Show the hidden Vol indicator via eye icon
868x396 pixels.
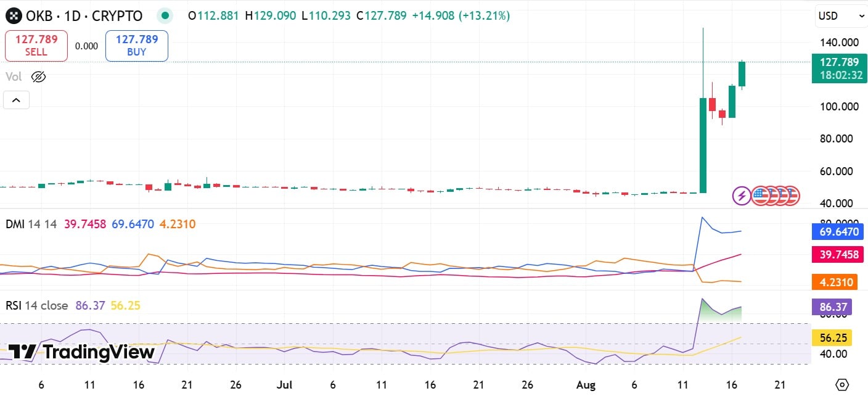pos(38,76)
